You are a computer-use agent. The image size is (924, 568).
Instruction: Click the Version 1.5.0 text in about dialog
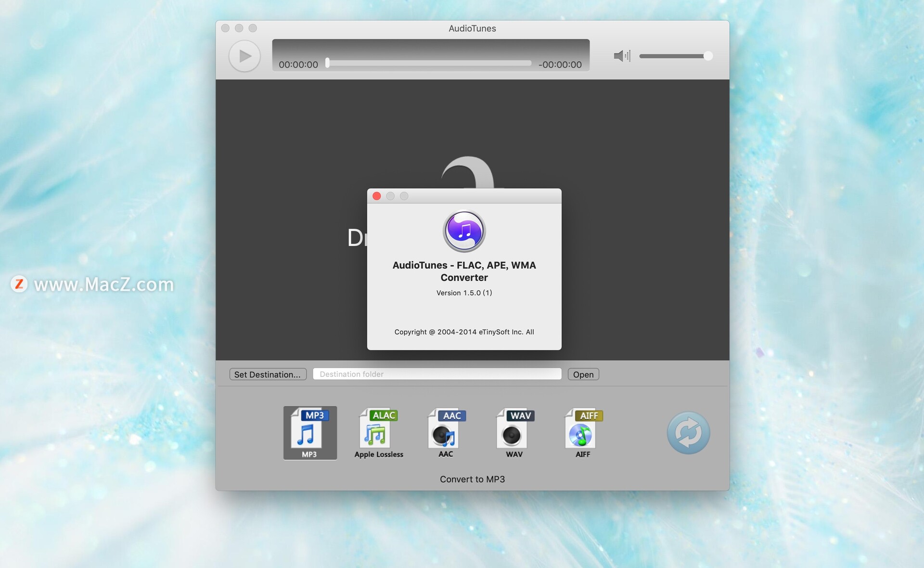pyautogui.click(x=463, y=293)
